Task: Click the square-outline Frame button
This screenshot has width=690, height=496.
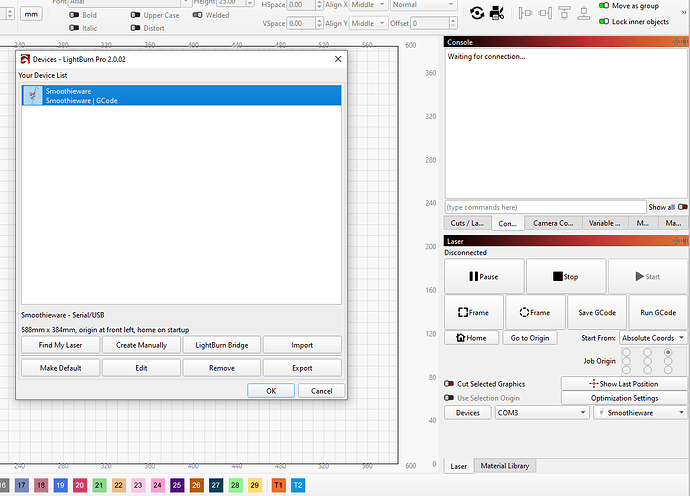Action: click(x=473, y=312)
